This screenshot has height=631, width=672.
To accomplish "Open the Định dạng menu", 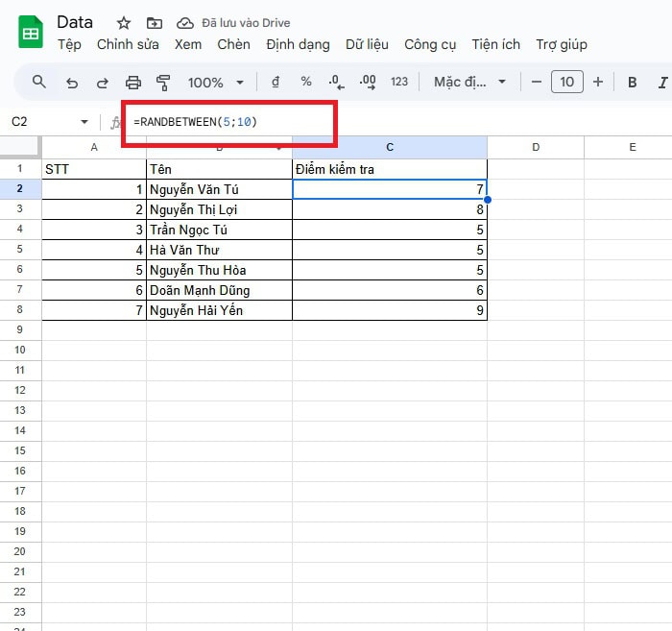I will pos(298,44).
